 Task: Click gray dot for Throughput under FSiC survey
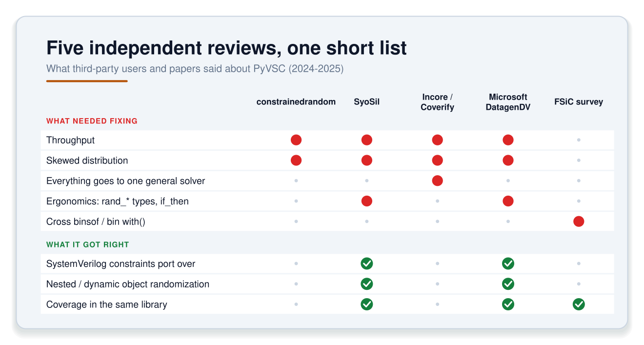[579, 140]
